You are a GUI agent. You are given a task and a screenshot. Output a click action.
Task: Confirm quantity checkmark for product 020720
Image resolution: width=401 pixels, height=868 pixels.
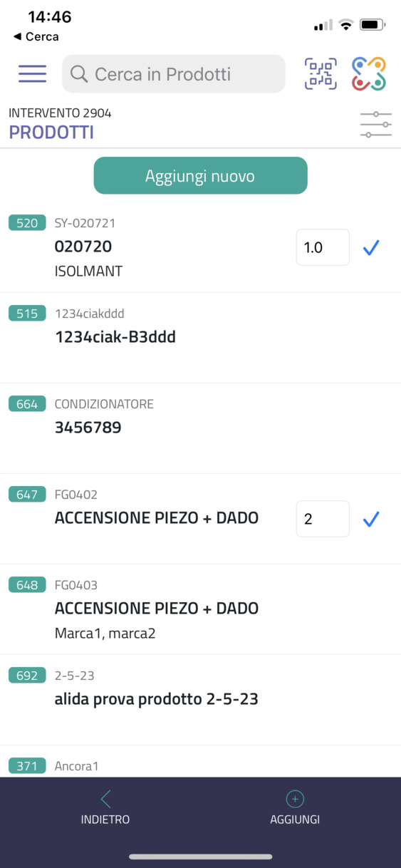pos(371,247)
